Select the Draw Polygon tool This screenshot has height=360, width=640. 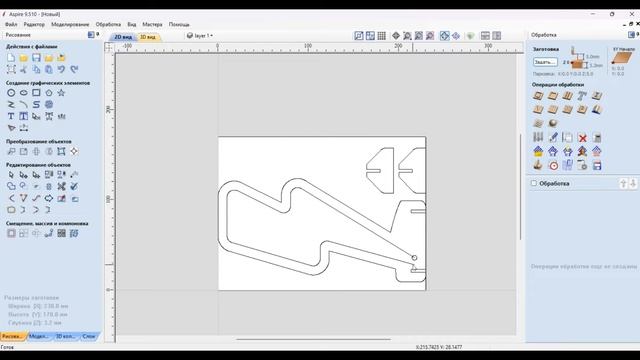click(x=49, y=93)
